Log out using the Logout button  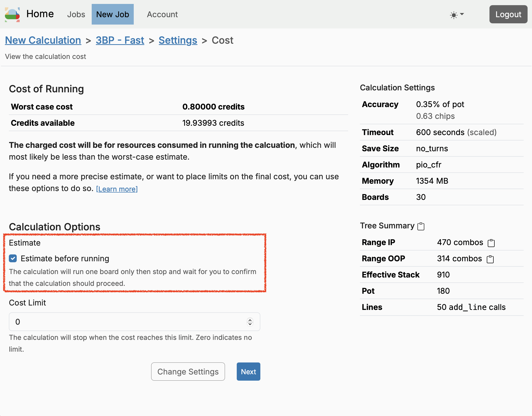pyautogui.click(x=508, y=14)
